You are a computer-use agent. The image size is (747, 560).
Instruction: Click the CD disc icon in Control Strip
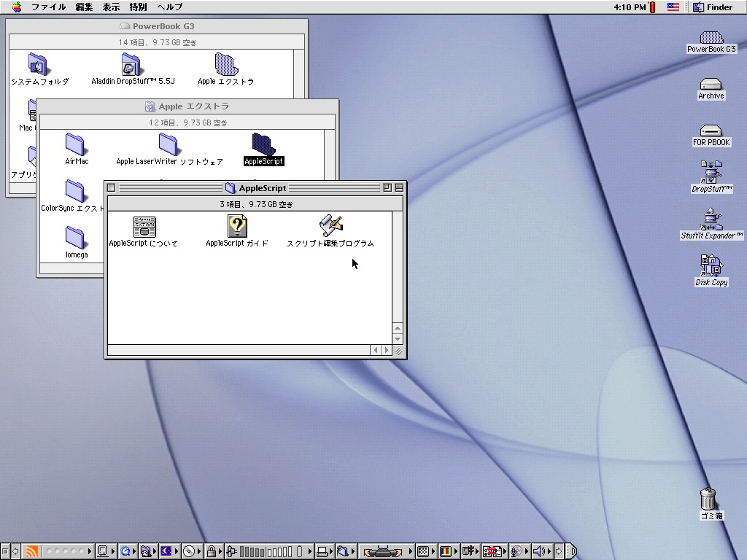189,551
